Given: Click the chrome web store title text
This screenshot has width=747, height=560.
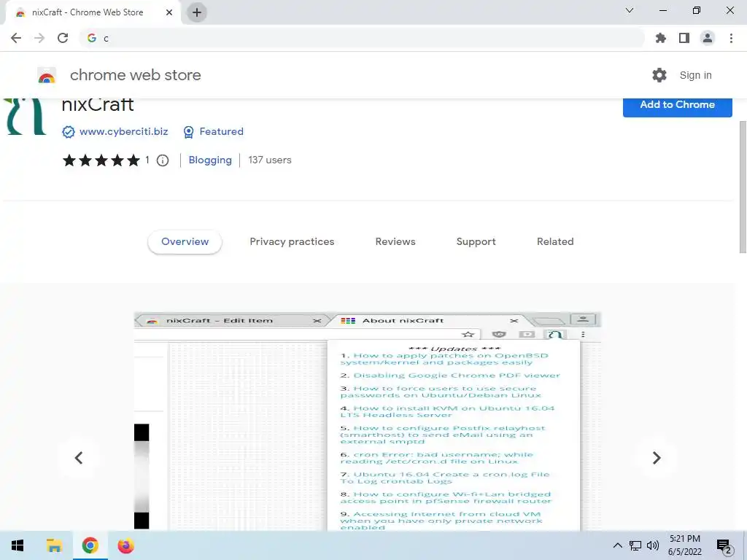Looking at the screenshot, I should (135, 75).
